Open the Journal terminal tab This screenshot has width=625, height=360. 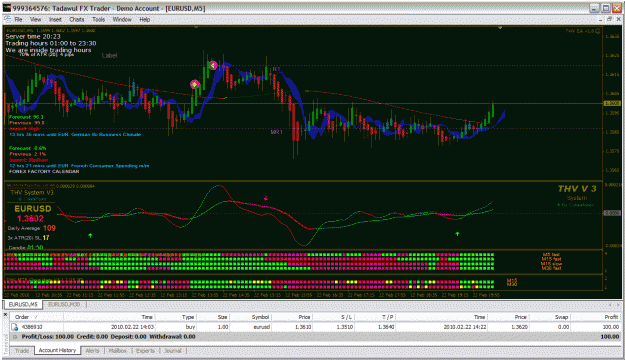point(173,350)
